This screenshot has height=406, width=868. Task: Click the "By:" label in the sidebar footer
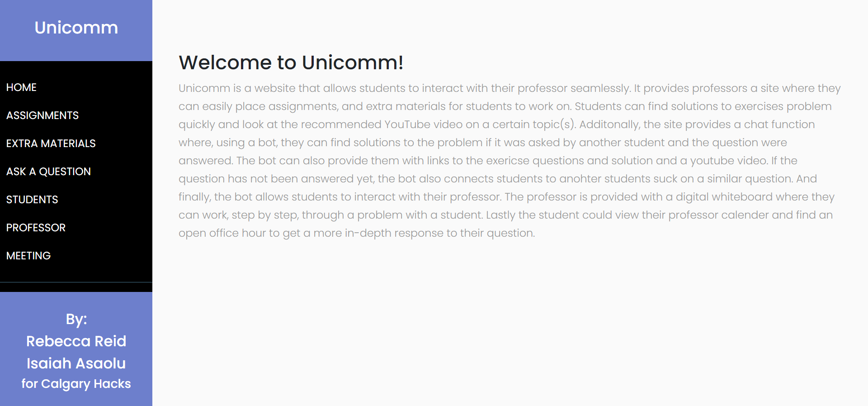coord(76,319)
